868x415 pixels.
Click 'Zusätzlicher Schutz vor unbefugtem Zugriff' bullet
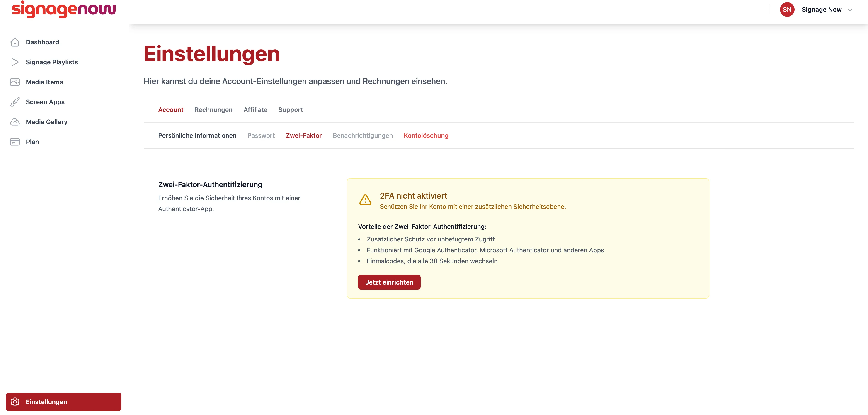[x=431, y=239]
